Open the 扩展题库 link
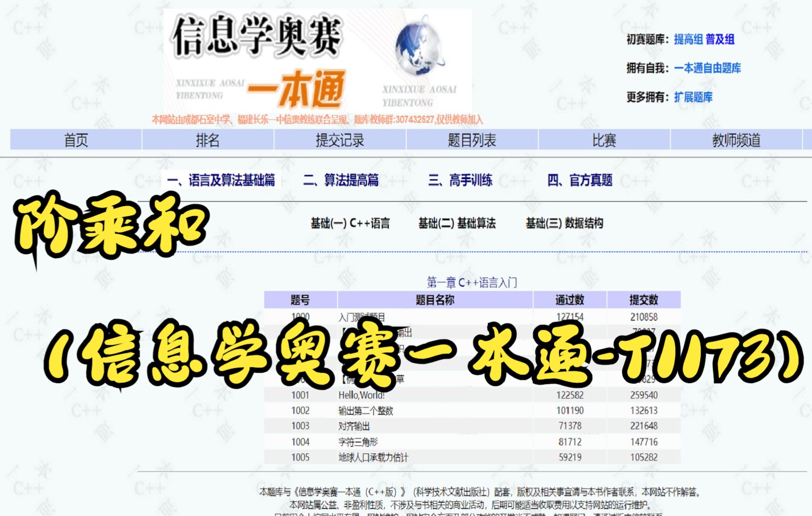Viewport: 812px width, 516px height. pyautogui.click(x=693, y=97)
